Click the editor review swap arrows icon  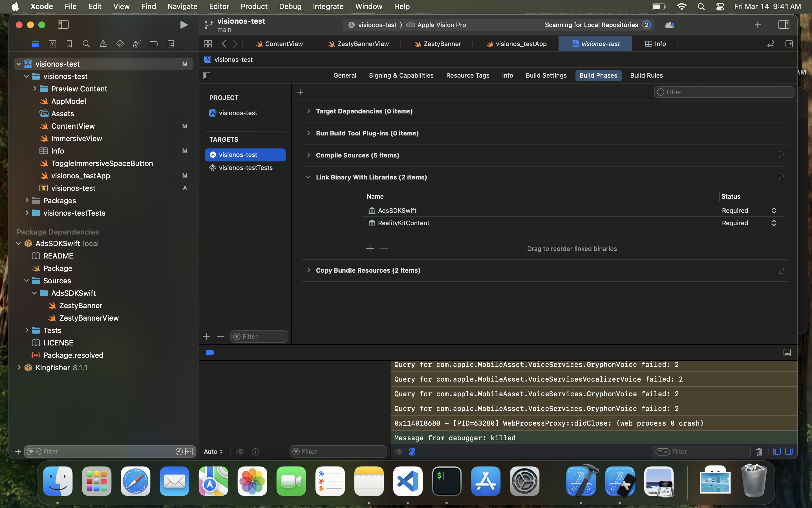pos(771,44)
